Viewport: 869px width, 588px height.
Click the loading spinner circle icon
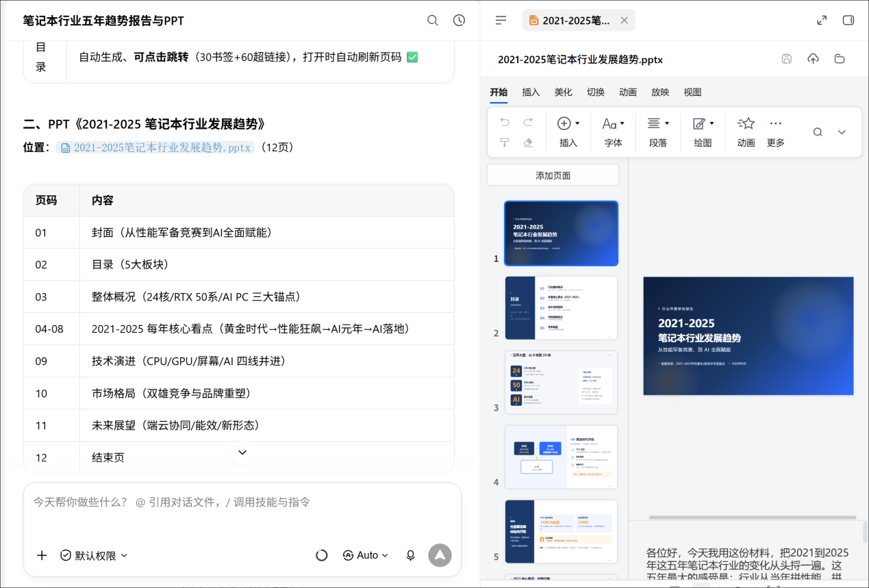click(321, 555)
